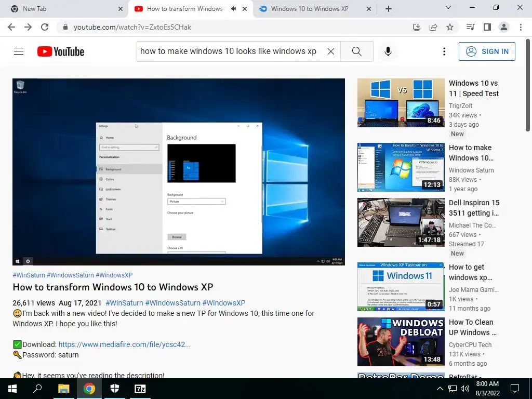Reload the YouTube page
This screenshot has height=399, width=532.
tap(45, 27)
